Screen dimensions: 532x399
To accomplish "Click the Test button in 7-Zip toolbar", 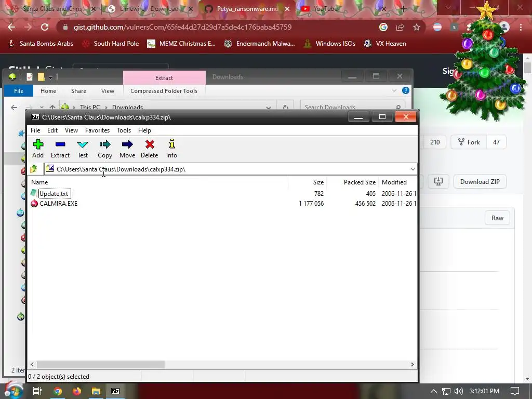I will (83, 149).
